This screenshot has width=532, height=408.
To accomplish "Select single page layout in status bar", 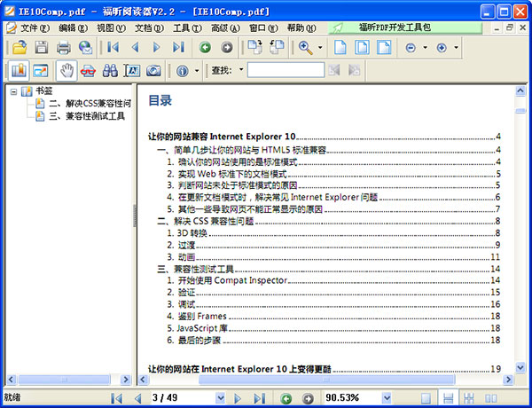I will [x=426, y=398].
